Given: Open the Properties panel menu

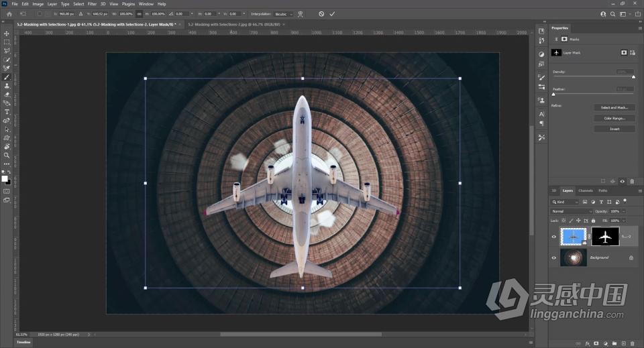Looking at the screenshot, I should tap(640, 28).
